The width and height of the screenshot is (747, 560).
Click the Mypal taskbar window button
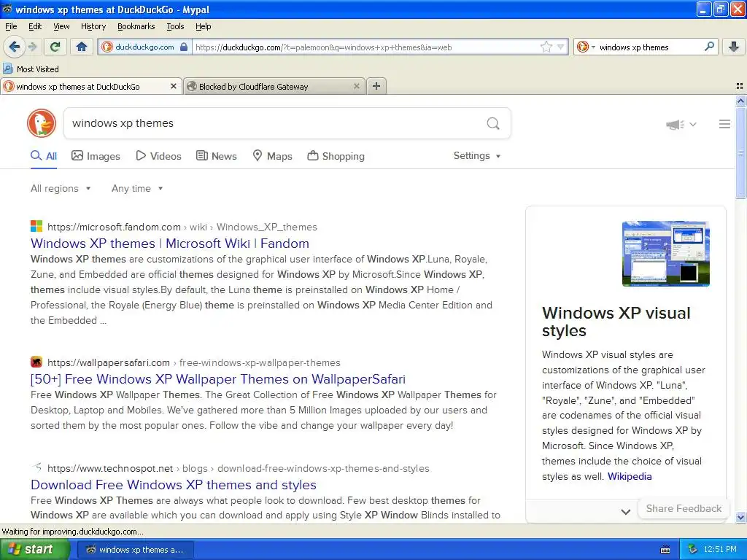135,550
